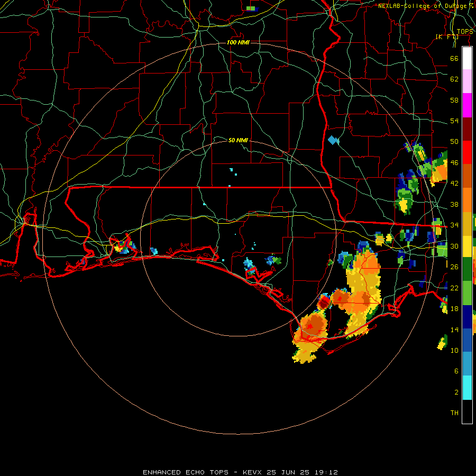The width and height of the screenshot is (476, 476).
Task: Click the legend value "26"
Action: (454, 267)
